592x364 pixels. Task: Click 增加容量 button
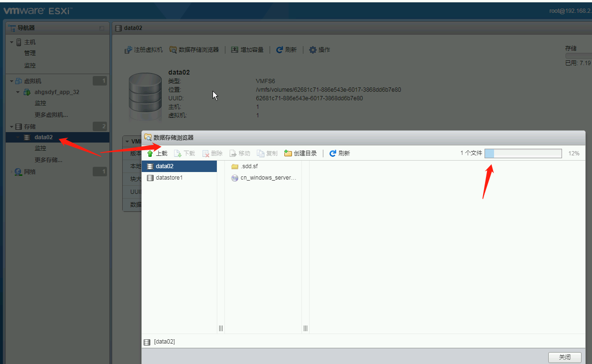pyautogui.click(x=247, y=49)
